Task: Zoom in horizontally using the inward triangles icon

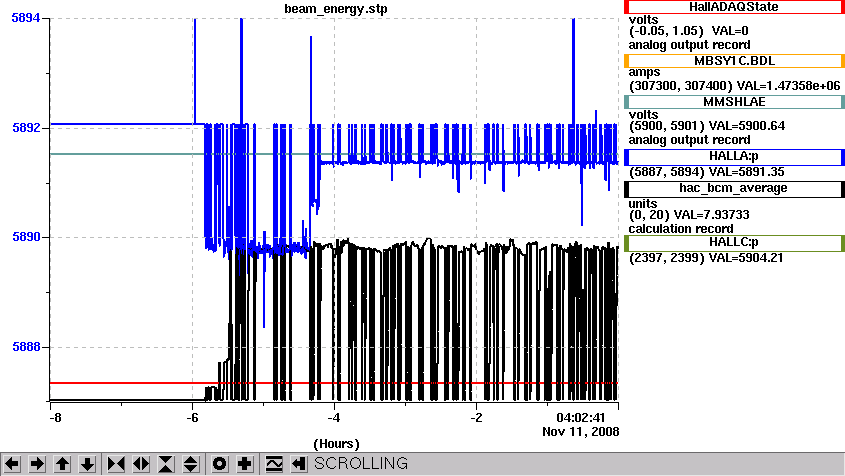Action: pos(116,464)
